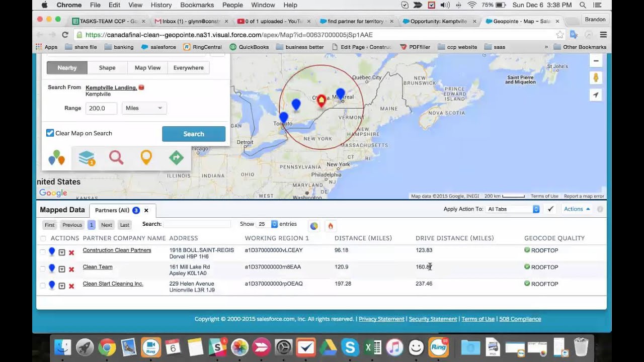Open the Miles unit dropdown
Image resolution: width=644 pixels, height=362 pixels.
(144, 108)
